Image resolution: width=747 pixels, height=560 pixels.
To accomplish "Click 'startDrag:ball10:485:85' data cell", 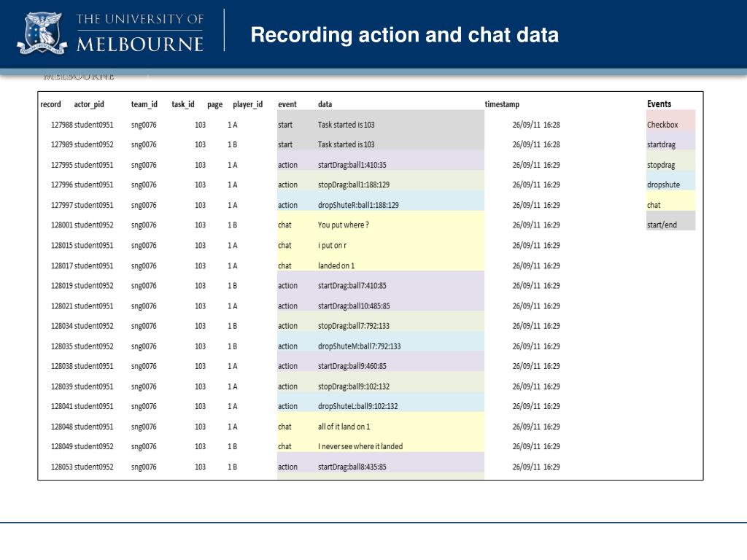I will pyautogui.click(x=354, y=306).
